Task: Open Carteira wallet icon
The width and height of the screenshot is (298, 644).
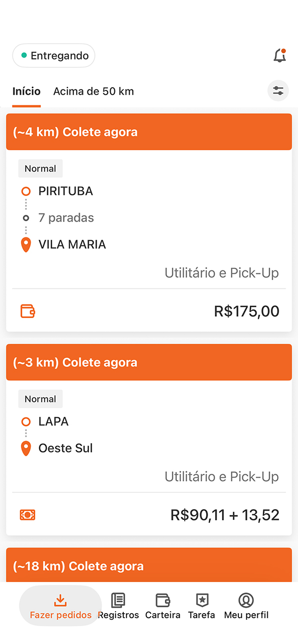Action: [163, 600]
